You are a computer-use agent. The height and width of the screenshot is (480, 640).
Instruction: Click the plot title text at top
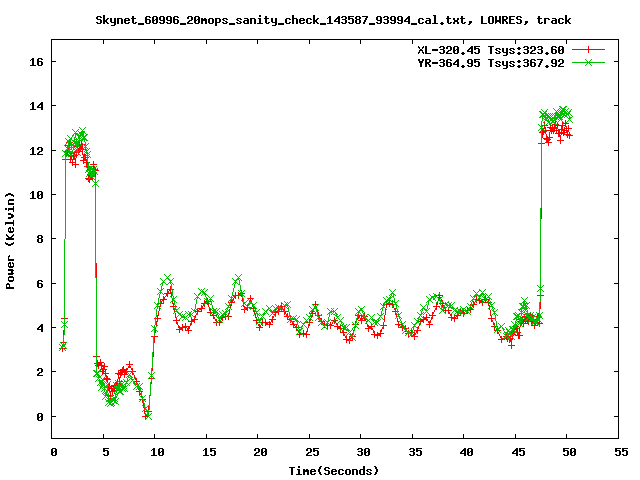tap(334, 19)
